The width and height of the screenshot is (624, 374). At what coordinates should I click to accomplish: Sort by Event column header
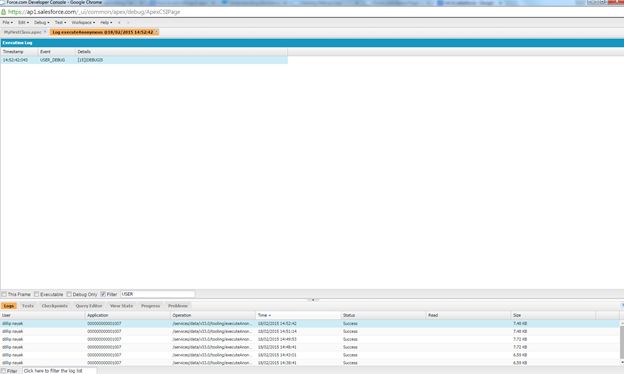[57, 52]
